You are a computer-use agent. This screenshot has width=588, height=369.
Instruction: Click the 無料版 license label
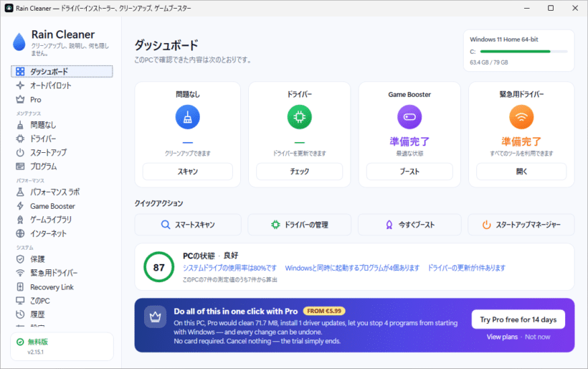37,342
